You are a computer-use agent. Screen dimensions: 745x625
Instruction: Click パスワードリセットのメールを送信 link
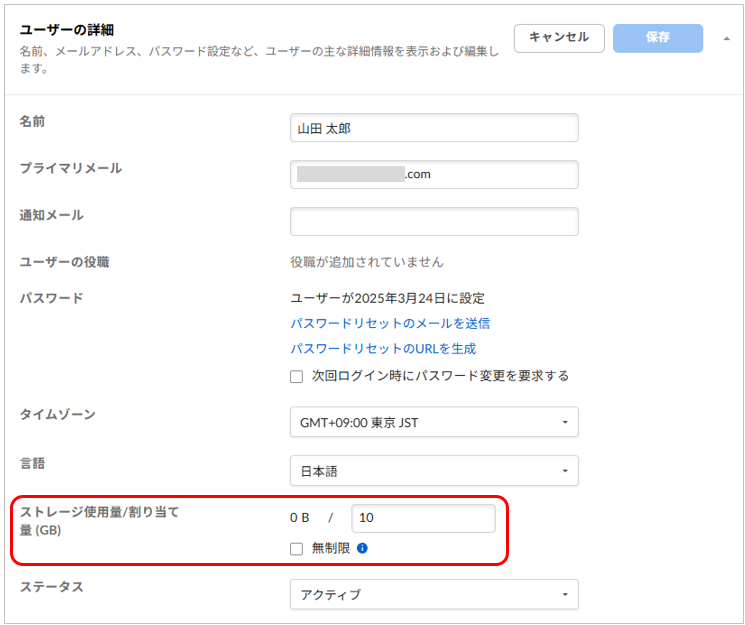390,323
